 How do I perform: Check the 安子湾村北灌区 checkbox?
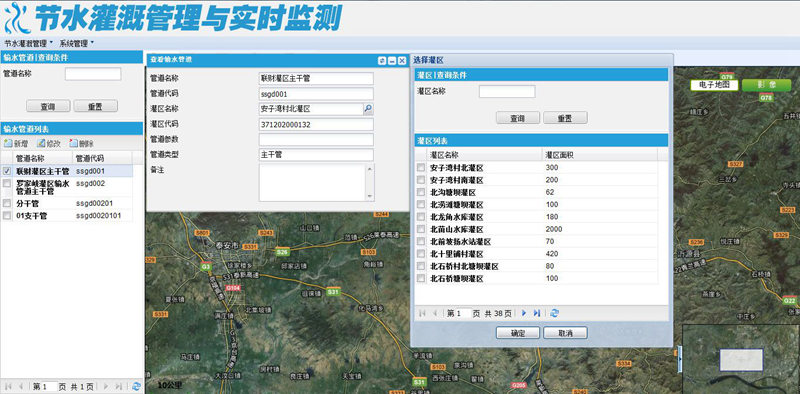(420, 167)
